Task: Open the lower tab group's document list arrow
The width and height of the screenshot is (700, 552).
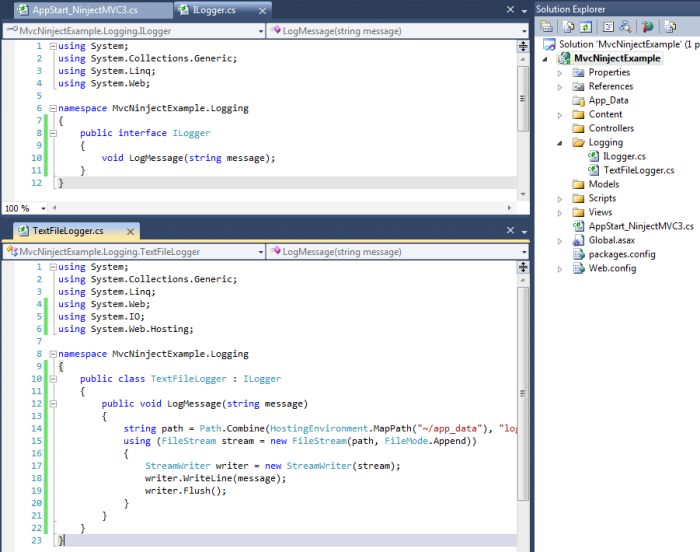Action: [524, 232]
